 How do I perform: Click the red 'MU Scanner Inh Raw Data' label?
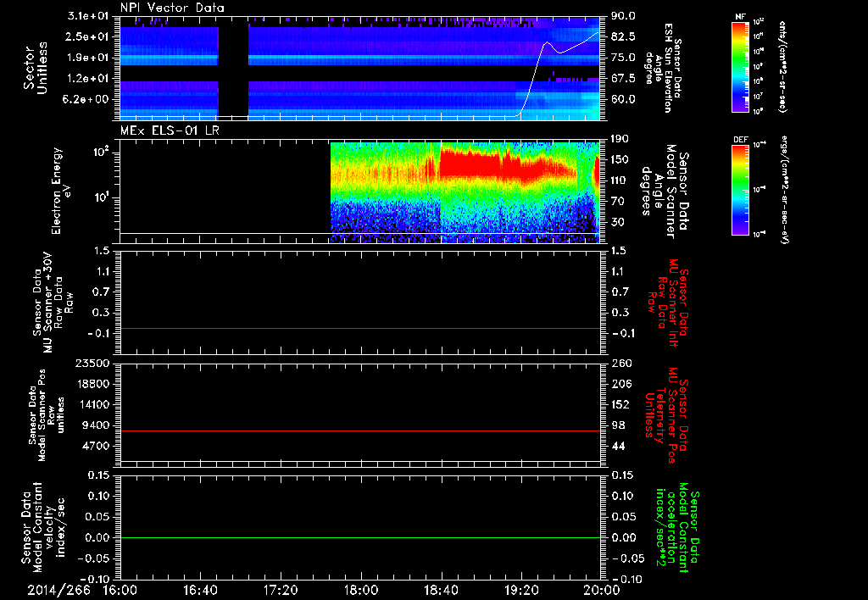click(667, 303)
